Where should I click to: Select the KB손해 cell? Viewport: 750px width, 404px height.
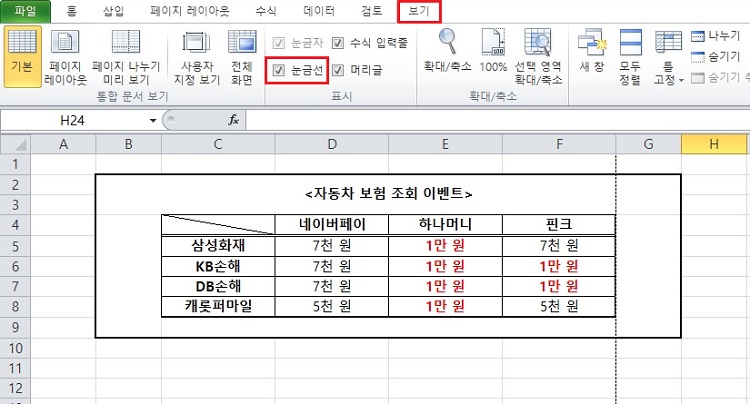click(x=218, y=266)
